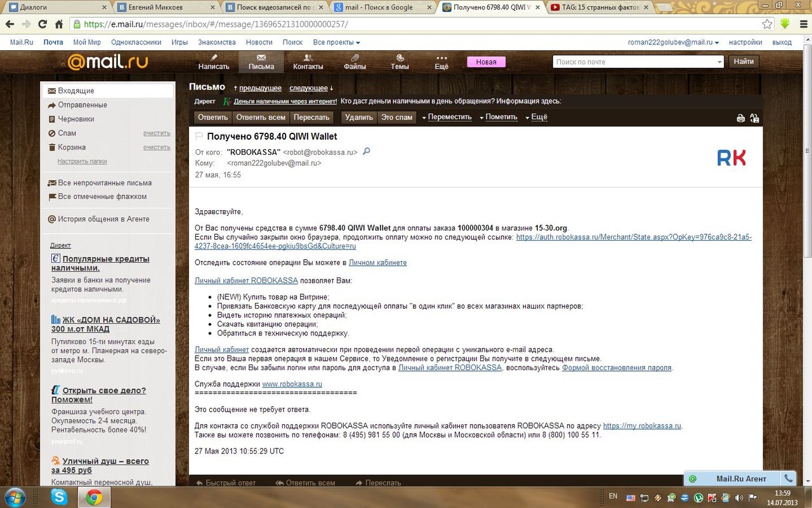812x508 pixels.
Task: Open Skype from taskbar
Action: [60, 498]
